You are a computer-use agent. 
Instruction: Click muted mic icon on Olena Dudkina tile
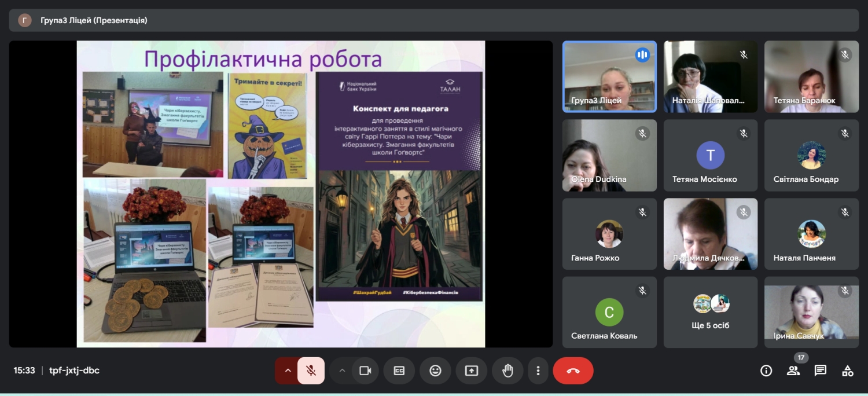click(x=642, y=134)
